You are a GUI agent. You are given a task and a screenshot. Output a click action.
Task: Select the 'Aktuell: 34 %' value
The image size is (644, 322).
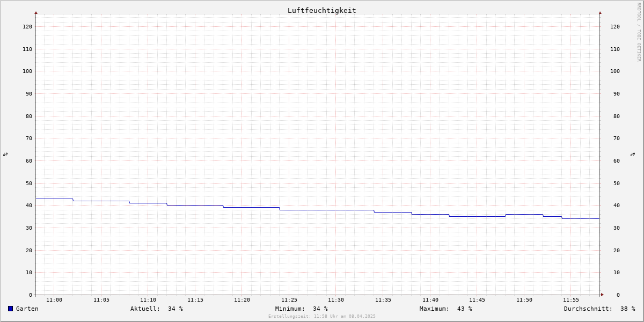tap(157, 309)
